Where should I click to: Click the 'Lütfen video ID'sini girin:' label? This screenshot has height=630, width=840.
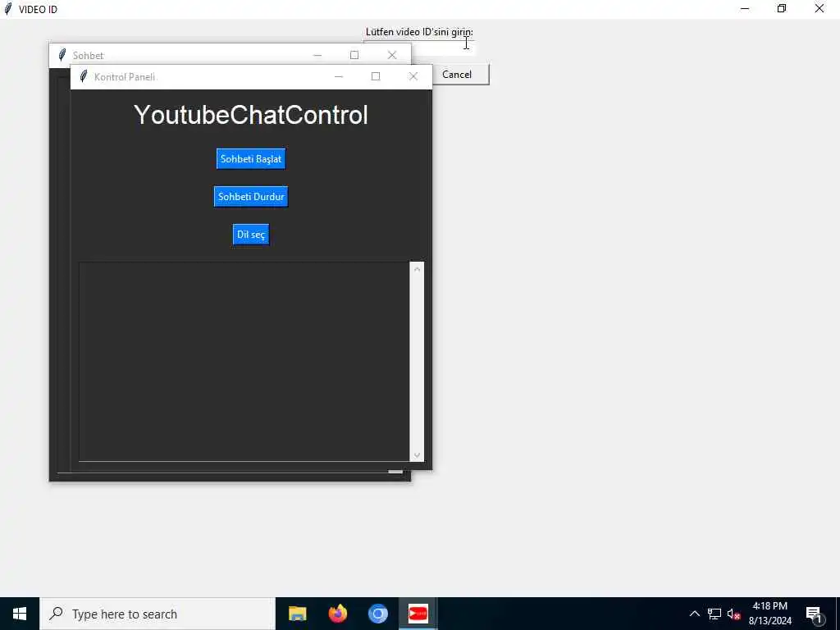tap(419, 32)
